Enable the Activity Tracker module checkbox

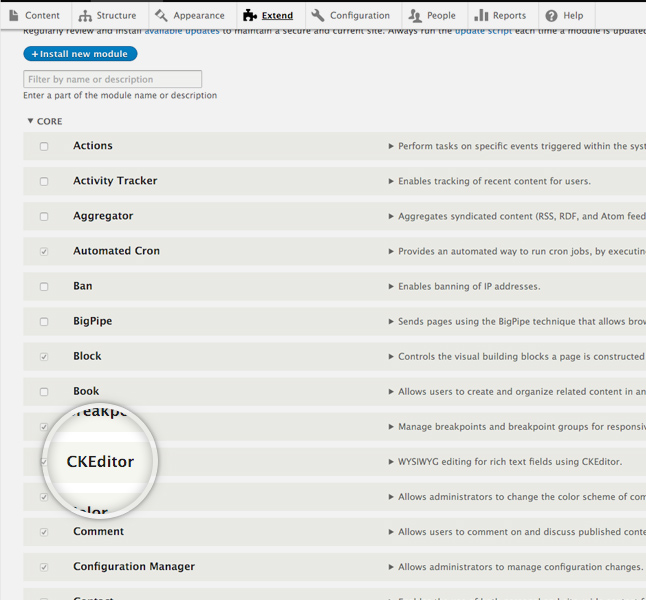tap(44, 181)
